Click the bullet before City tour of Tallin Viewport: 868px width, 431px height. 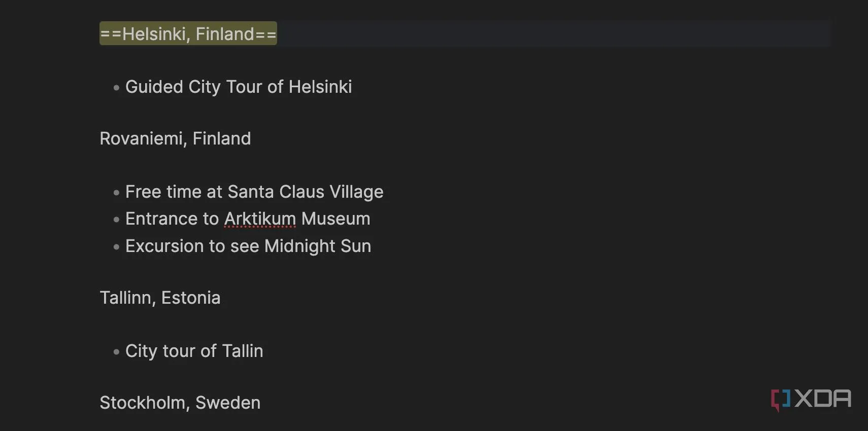(x=116, y=351)
